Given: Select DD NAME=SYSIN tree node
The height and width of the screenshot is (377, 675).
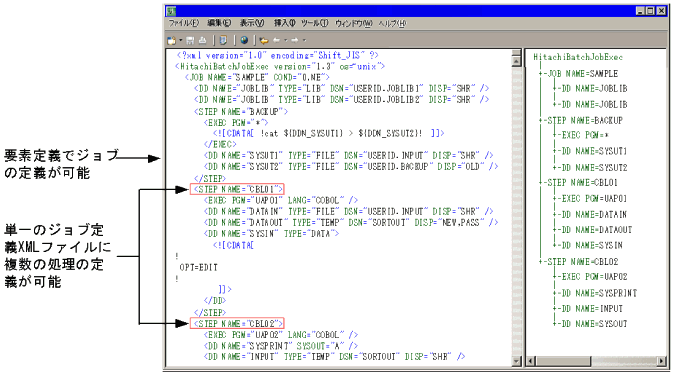Looking at the screenshot, I should point(592,245).
